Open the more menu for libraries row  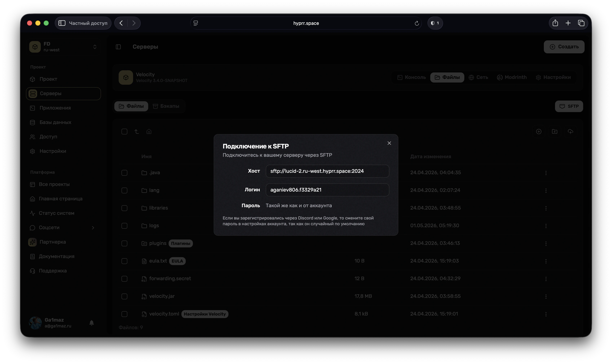point(546,208)
